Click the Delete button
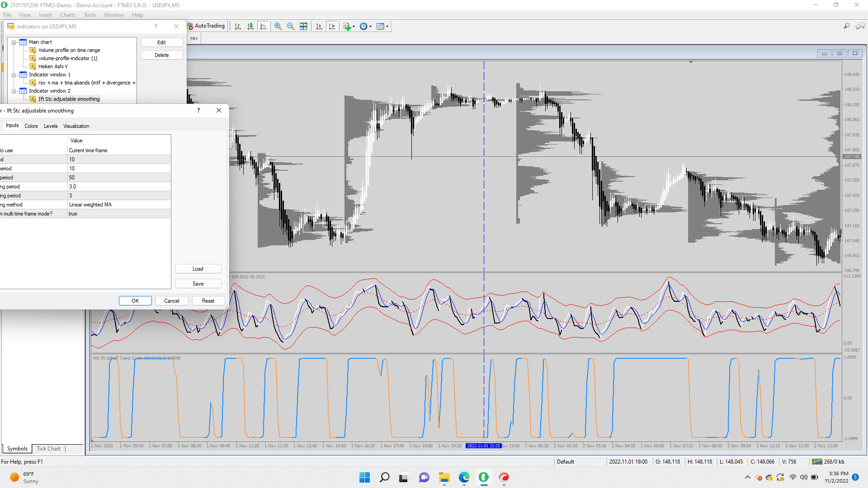The width and height of the screenshot is (868, 488). tap(161, 55)
